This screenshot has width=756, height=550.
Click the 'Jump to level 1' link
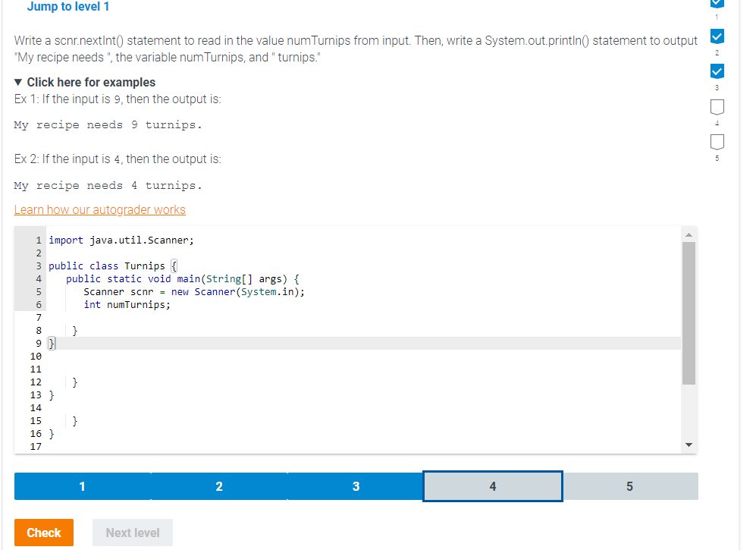(x=68, y=6)
